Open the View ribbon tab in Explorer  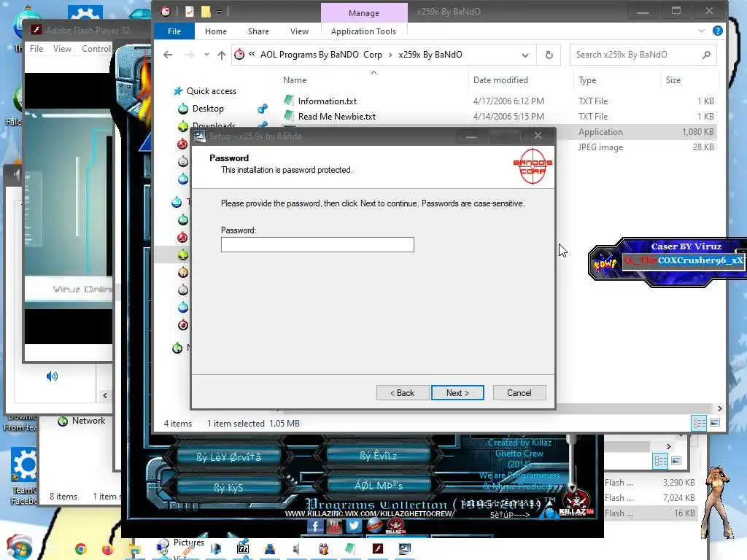(x=299, y=31)
